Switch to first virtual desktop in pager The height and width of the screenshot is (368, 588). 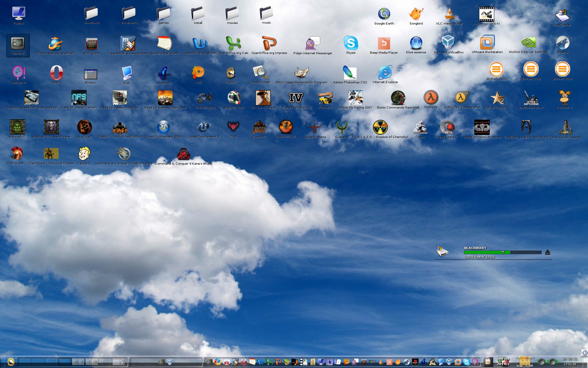coord(25,362)
